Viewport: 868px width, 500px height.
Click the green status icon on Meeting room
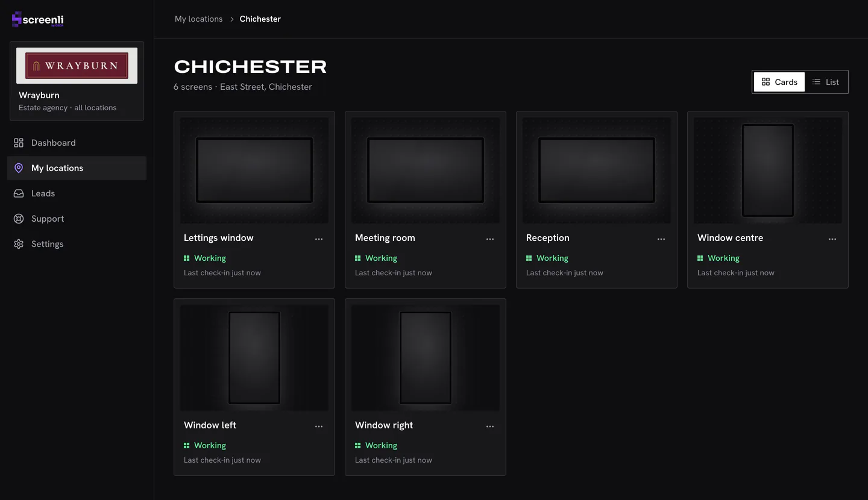pyautogui.click(x=358, y=258)
